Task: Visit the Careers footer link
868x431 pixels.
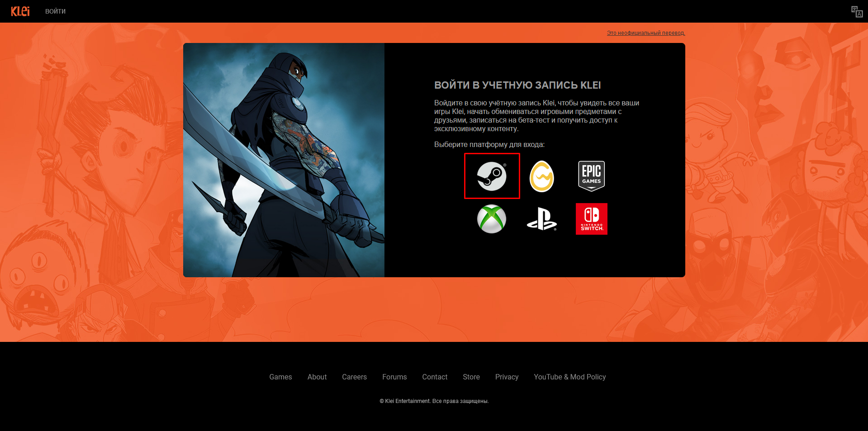Action: [x=354, y=377]
